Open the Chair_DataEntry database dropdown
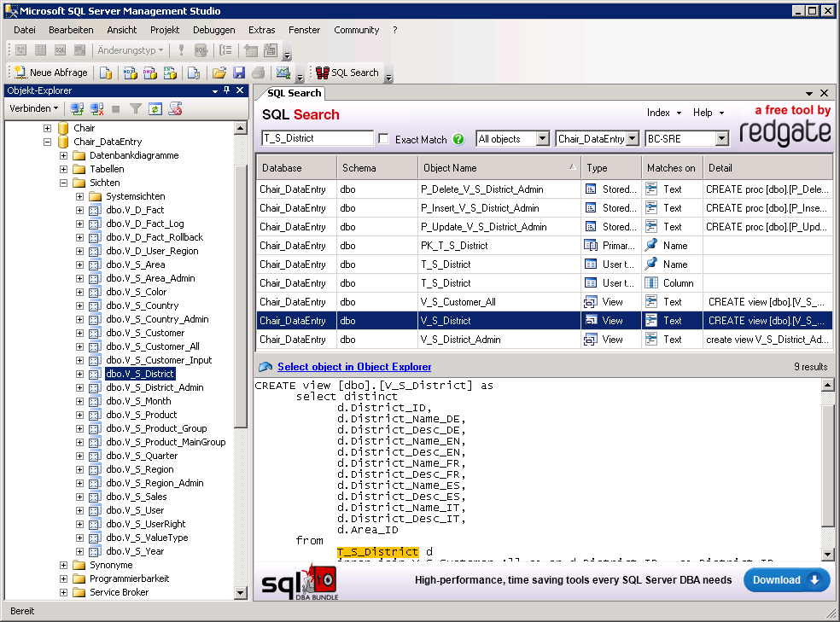The width and height of the screenshot is (840, 622). (633, 139)
